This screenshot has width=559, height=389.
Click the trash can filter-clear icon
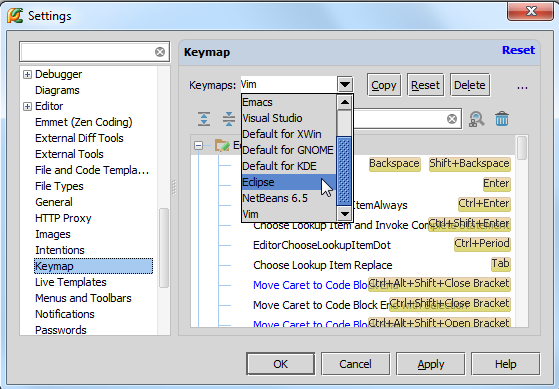click(502, 119)
